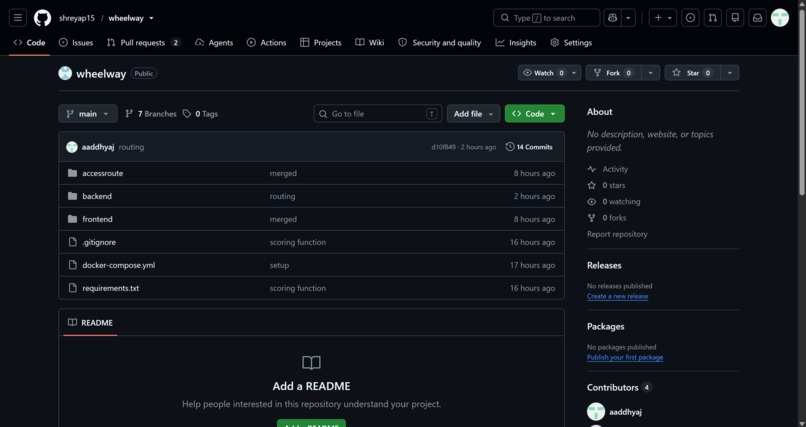
Task: Open Star lists dropdown arrow
Action: point(730,73)
